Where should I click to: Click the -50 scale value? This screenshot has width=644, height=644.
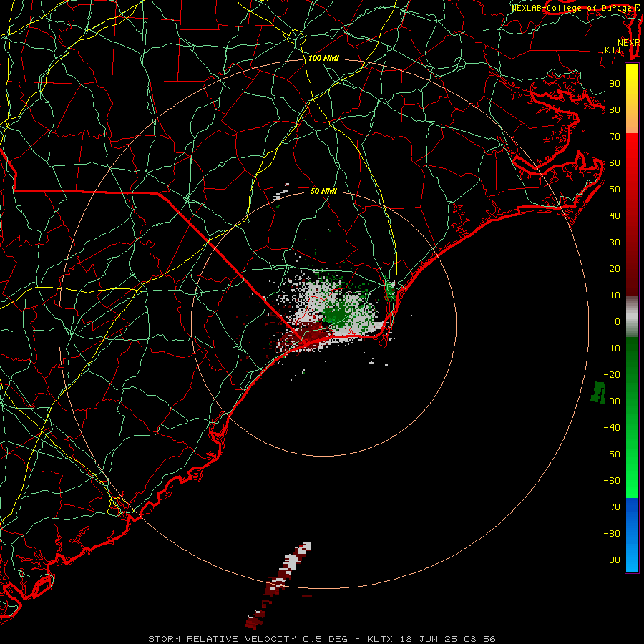612,454
